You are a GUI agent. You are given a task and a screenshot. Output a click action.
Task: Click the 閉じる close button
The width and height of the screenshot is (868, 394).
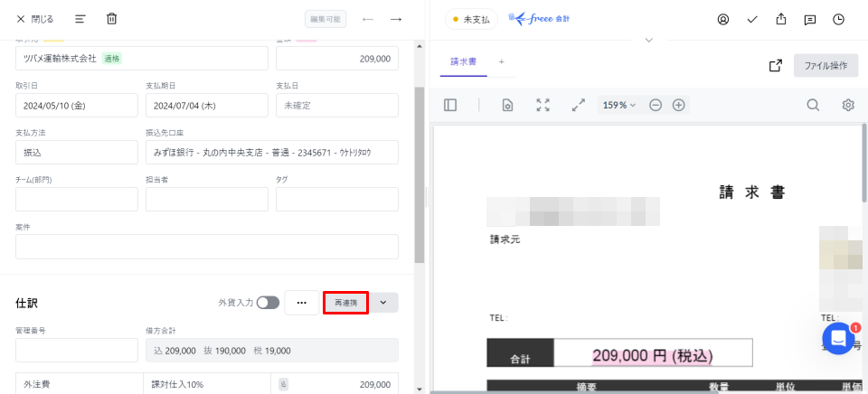(35, 19)
